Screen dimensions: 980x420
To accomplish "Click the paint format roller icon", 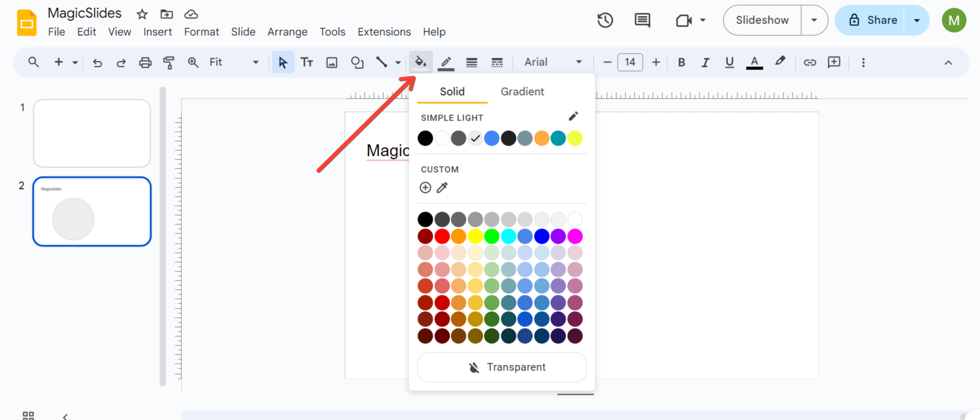I will tap(169, 62).
